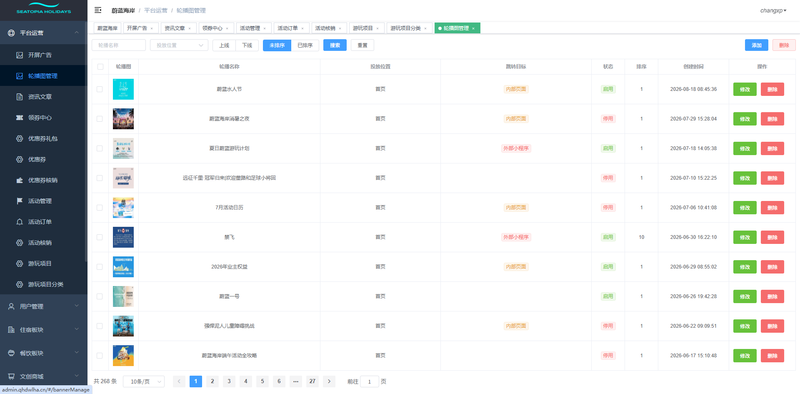Go to next page with right arrow
Screen dimensions: 800x394
[x=329, y=381]
